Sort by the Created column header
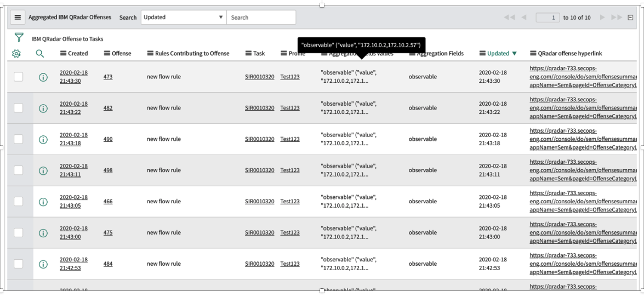The height and width of the screenshot is (297, 644). (78, 53)
